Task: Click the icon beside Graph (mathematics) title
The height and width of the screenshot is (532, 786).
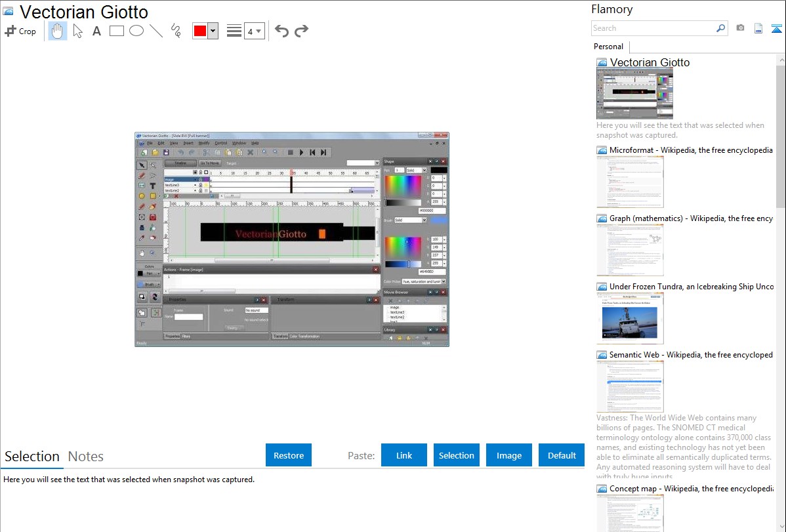Action: pyautogui.click(x=602, y=218)
